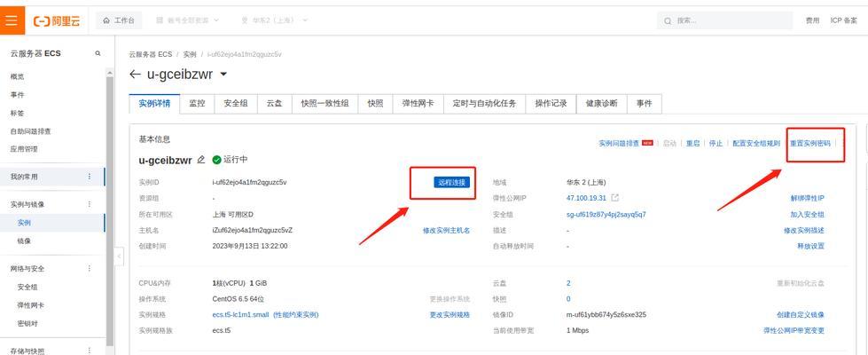Image resolution: width=868 pixels, height=355 pixels.
Task: Open 实例问题排查 link
Action: click(x=619, y=143)
